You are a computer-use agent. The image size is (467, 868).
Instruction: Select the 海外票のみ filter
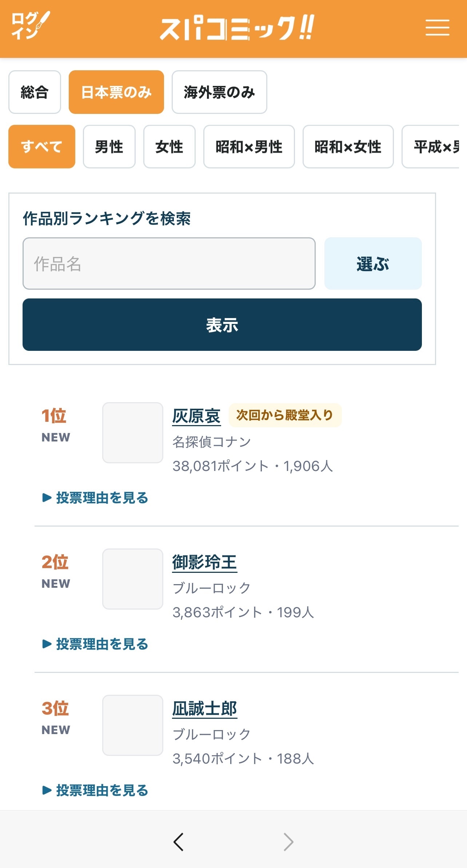point(219,92)
